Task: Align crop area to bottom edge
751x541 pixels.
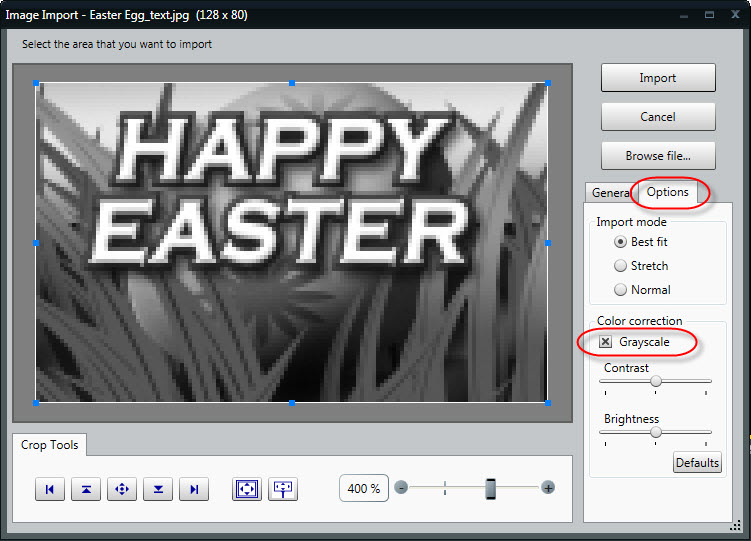Action: [x=158, y=489]
